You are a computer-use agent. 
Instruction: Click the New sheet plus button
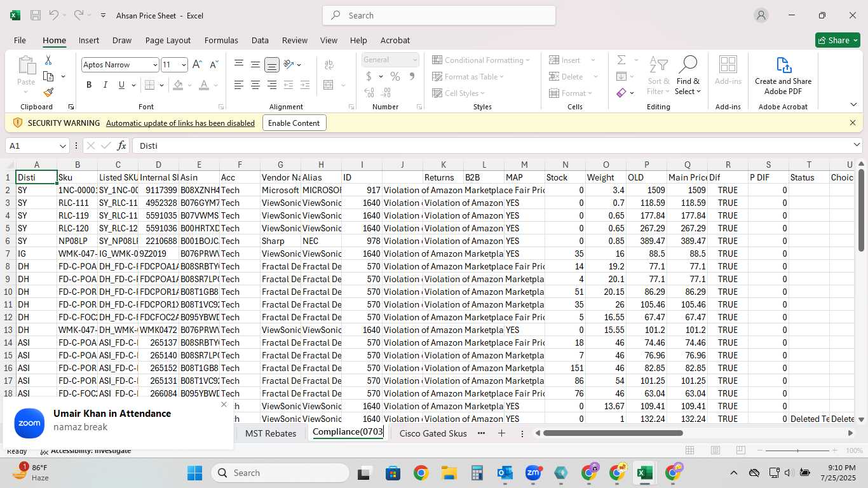(501, 433)
